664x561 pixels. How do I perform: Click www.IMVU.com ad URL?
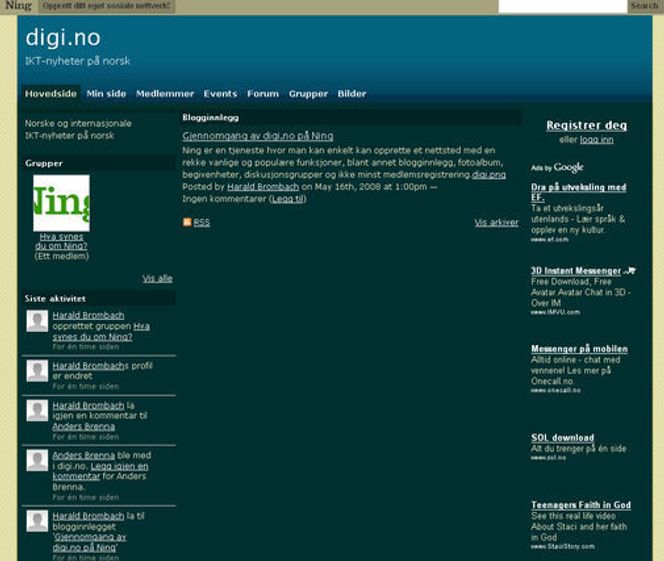coord(556,312)
